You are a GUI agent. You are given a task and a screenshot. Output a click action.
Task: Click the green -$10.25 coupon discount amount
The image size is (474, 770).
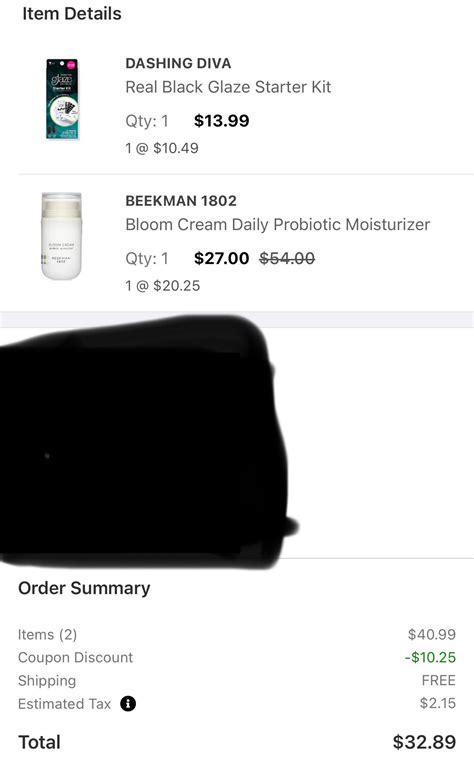(430, 657)
